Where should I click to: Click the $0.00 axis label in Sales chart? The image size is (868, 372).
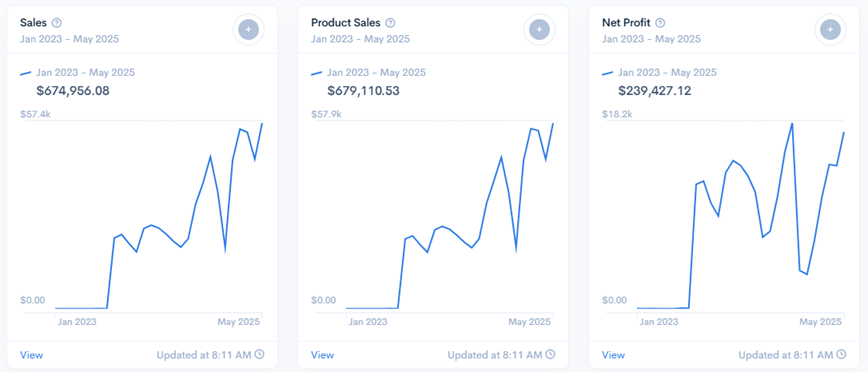tap(32, 301)
